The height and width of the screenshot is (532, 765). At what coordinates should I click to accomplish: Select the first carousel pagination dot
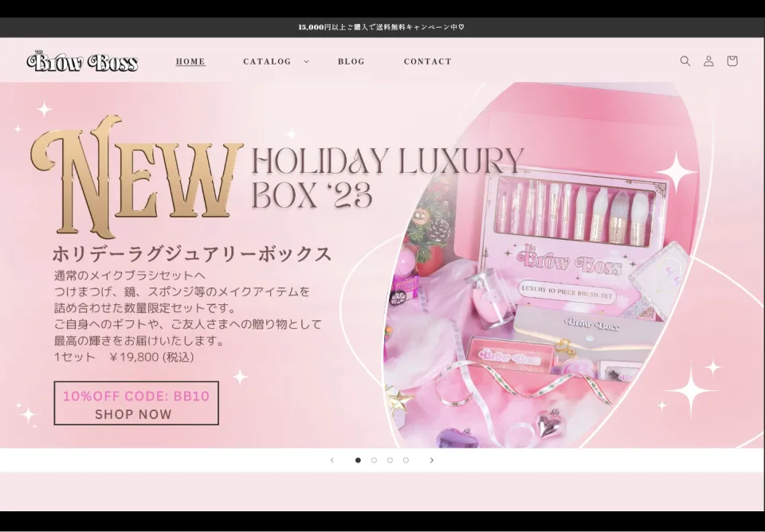pyautogui.click(x=357, y=460)
